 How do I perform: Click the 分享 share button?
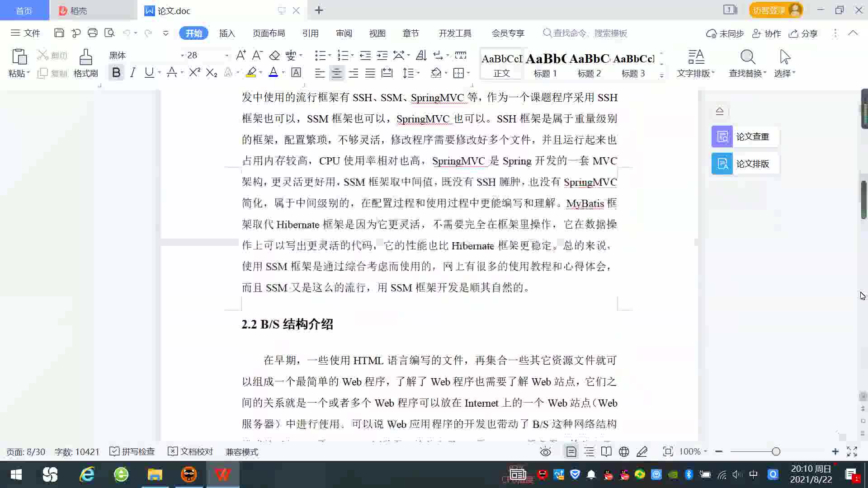803,33
